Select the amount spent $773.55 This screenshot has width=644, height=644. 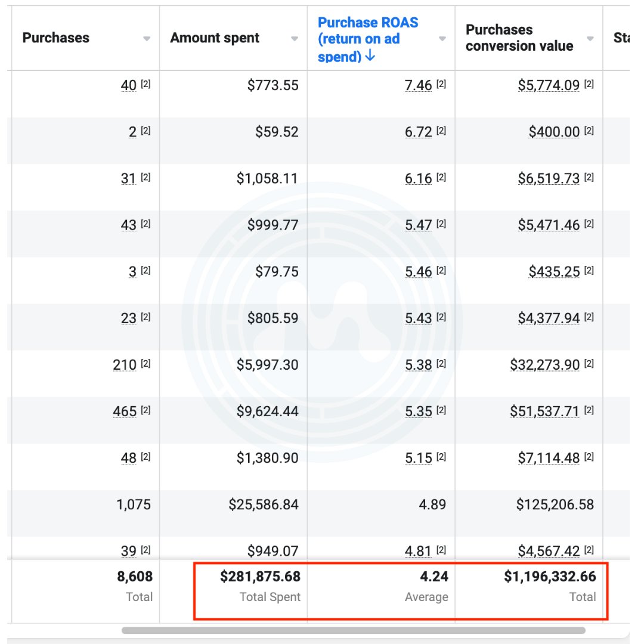(273, 85)
